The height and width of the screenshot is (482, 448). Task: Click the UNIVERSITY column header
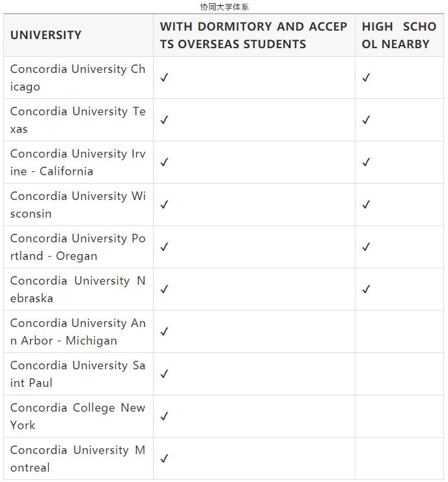46,35
